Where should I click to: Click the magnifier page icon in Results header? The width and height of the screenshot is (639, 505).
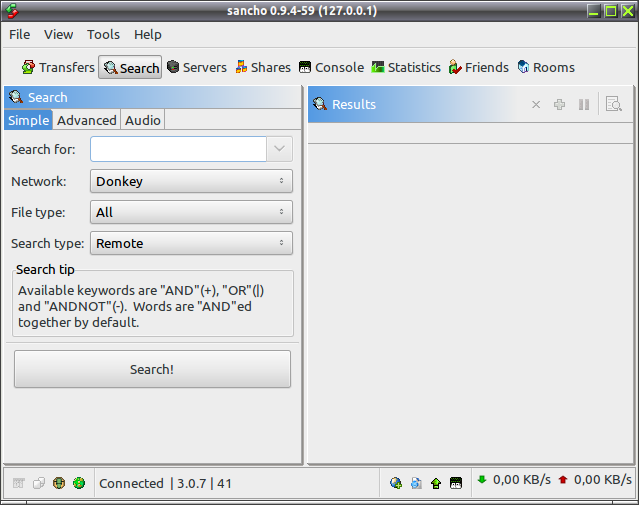point(613,104)
